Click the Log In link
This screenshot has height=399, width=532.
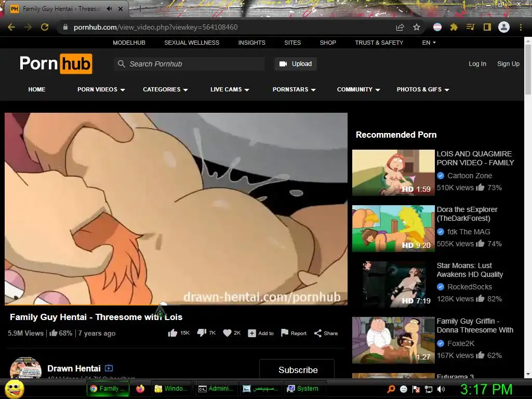point(477,64)
